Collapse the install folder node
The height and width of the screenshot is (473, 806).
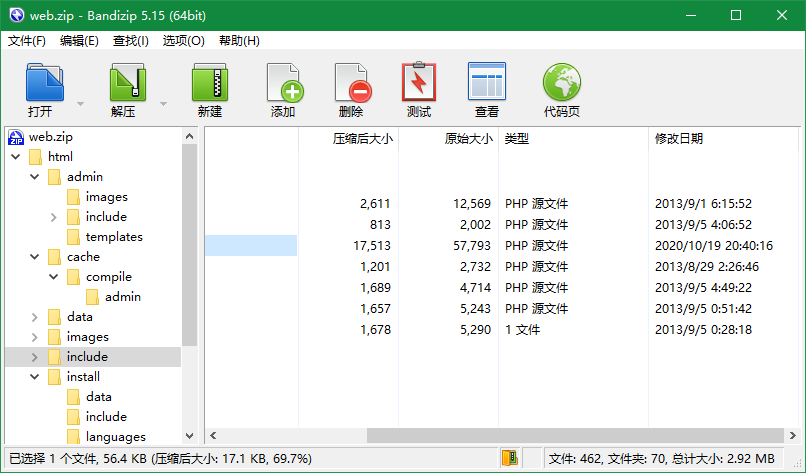tap(34, 377)
